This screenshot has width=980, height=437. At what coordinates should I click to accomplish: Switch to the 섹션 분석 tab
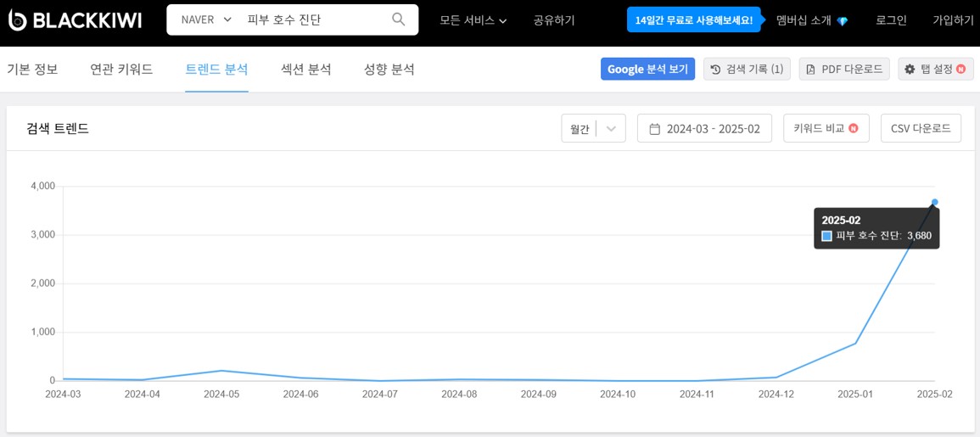(305, 70)
